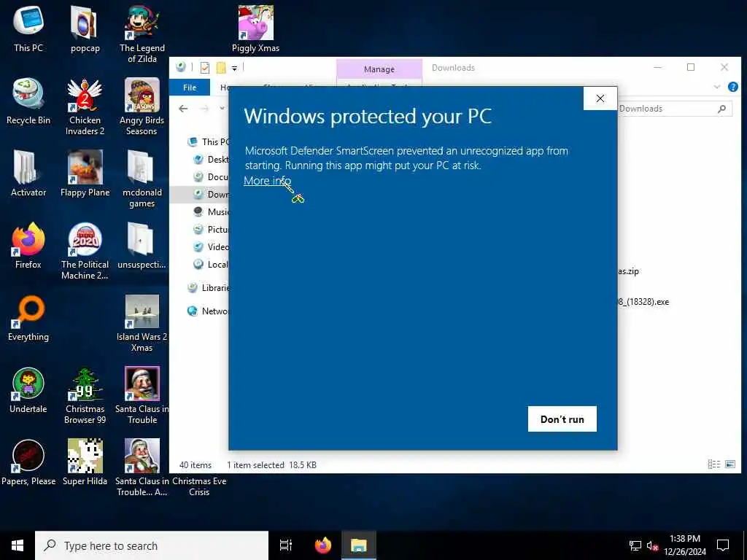This screenshot has height=560, width=747.
Task: Launch Angry Birds Seasons shortcut
Action: click(x=142, y=106)
